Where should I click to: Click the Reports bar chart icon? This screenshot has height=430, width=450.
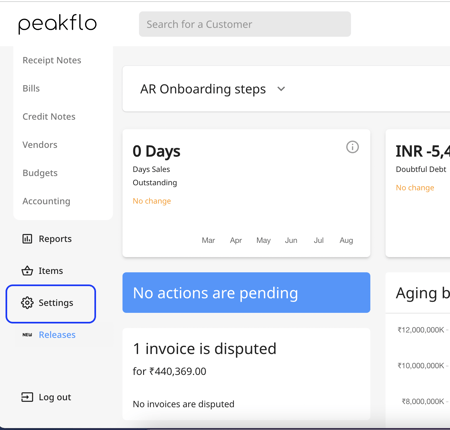point(27,239)
